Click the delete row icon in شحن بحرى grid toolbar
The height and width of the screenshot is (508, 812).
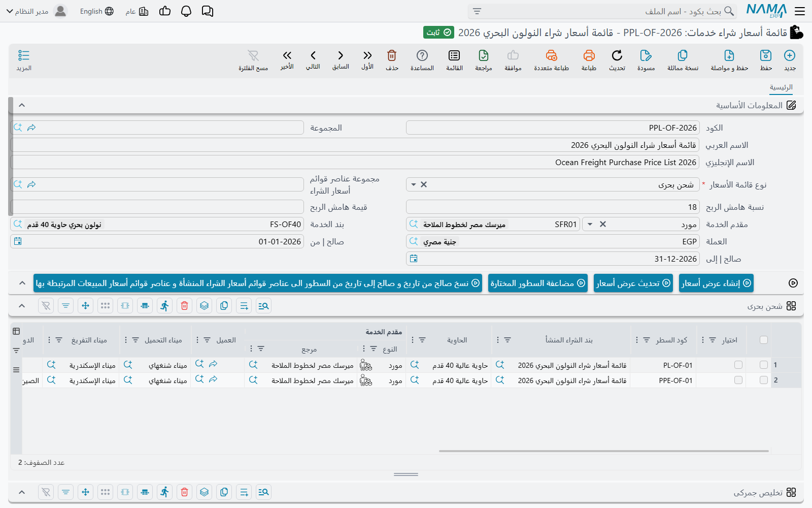(184, 306)
